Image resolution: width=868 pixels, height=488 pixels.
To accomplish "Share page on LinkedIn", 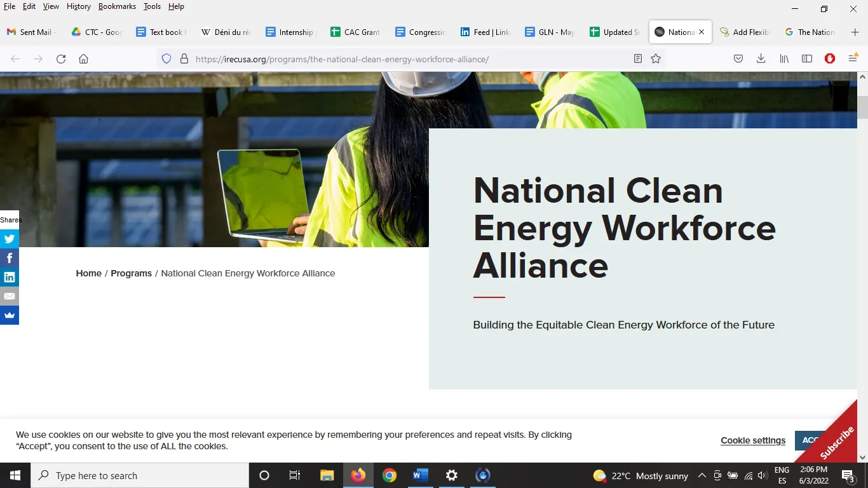I will point(10,277).
